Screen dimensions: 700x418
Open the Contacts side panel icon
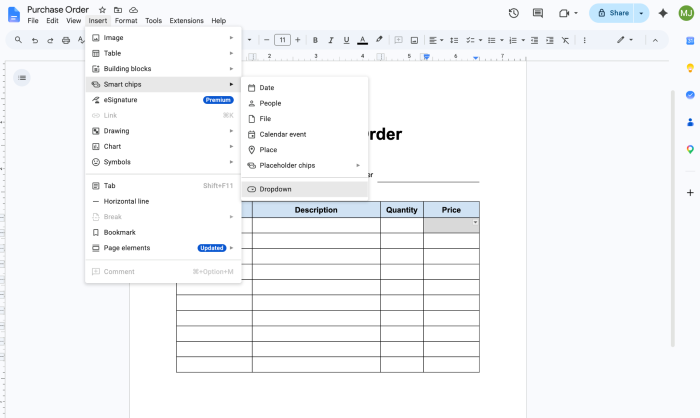pos(690,122)
